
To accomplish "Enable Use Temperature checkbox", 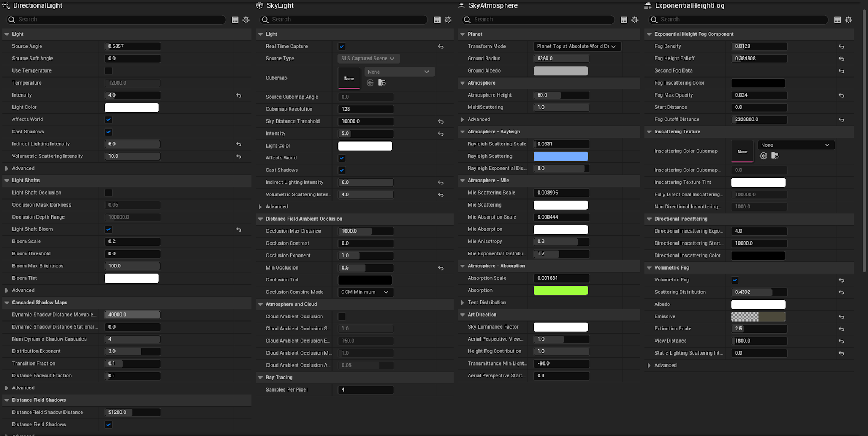I will 108,71.
